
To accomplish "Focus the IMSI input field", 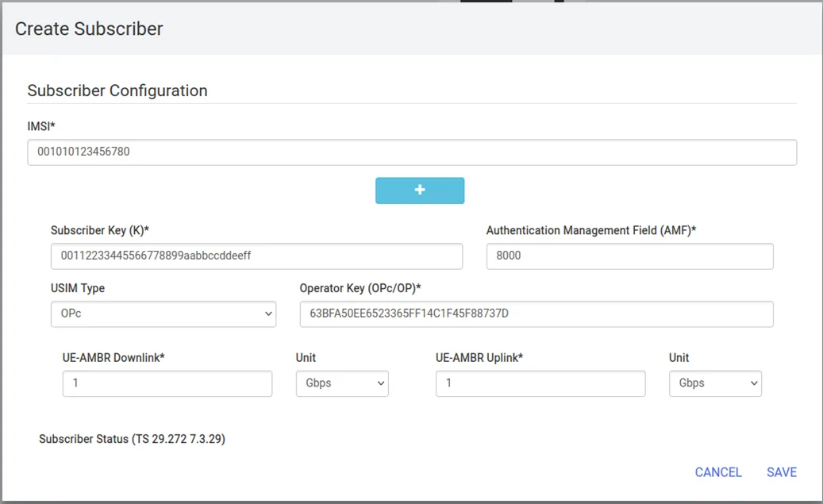I will click(x=412, y=152).
